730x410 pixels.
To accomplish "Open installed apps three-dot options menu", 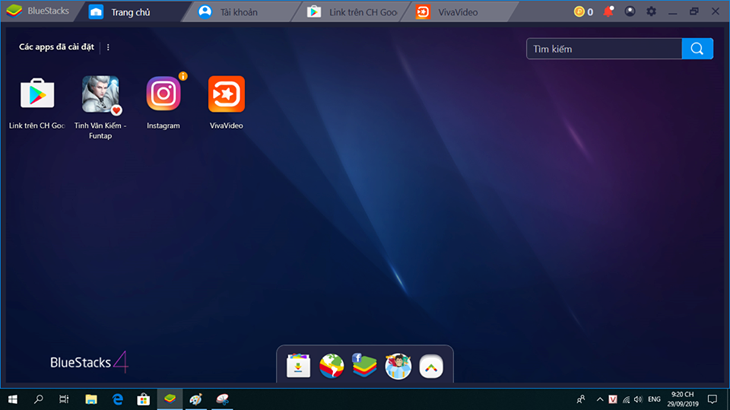I will (x=108, y=47).
